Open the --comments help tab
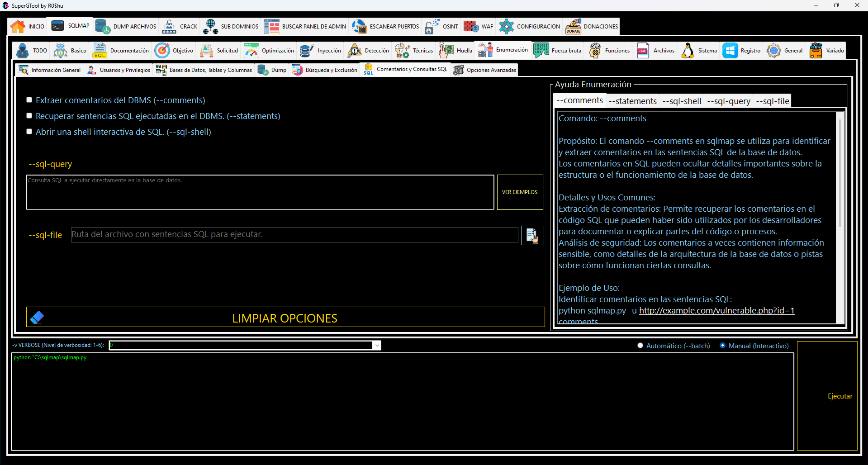 pos(579,100)
